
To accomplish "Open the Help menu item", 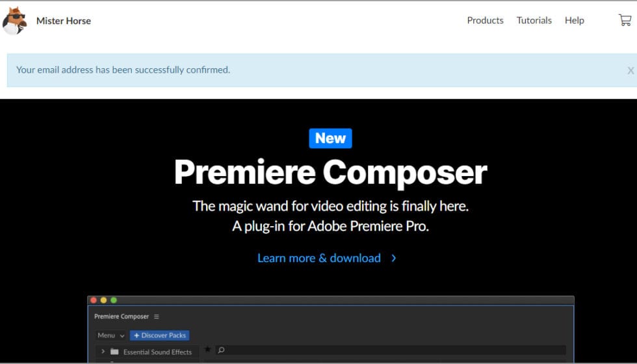I will (x=574, y=20).
